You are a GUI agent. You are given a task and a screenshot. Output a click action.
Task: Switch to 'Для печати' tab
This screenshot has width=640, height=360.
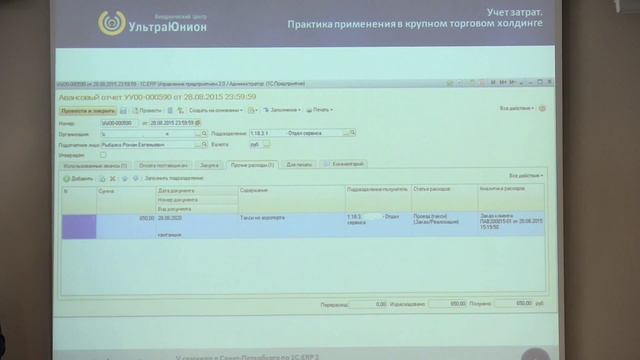[x=299, y=164]
